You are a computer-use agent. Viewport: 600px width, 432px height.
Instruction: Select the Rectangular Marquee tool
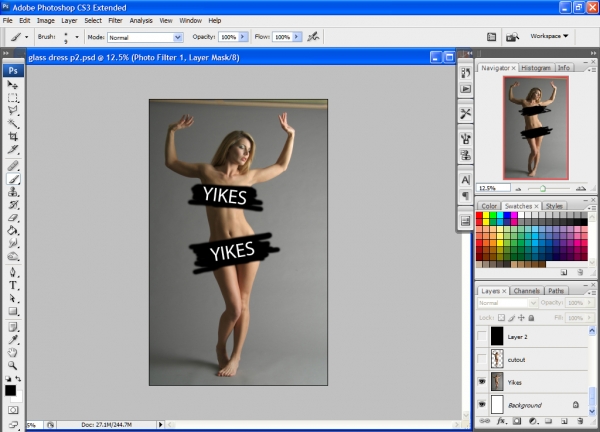click(13, 98)
